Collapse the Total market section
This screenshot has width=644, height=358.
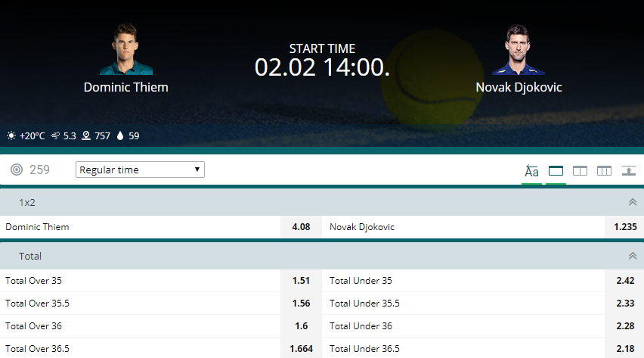pyautogui.click(x=633, y=256)
